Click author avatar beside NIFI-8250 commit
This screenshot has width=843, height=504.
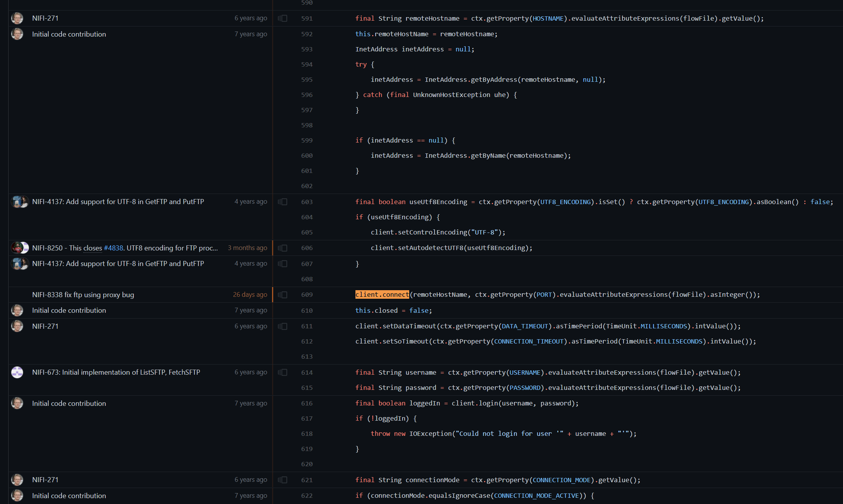click(17, 248)
